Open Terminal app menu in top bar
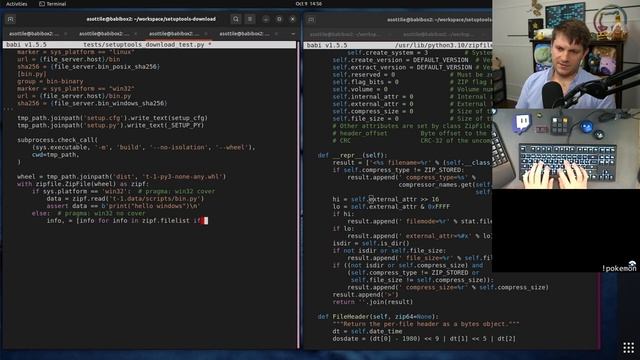640x360 pixels. 52,4
